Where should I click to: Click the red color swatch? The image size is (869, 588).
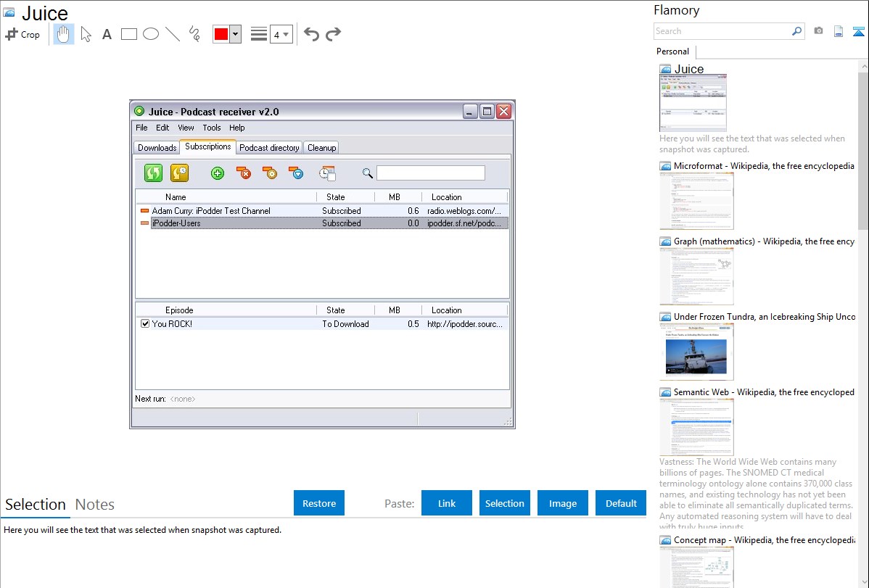(221, 34)
